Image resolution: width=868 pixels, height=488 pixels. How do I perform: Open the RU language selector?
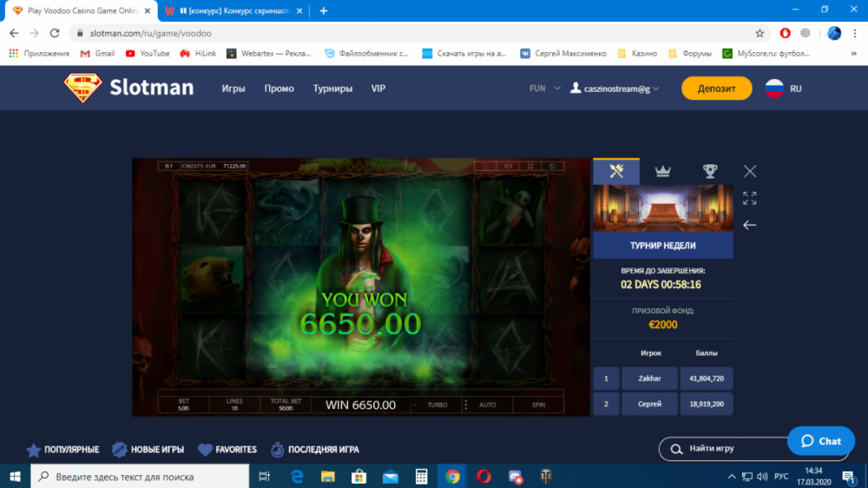point(782,89)
